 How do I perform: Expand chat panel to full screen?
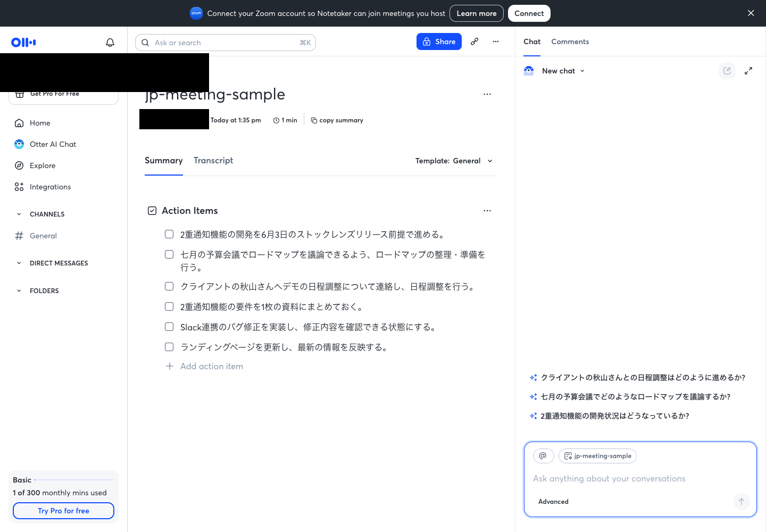[748, 71]
